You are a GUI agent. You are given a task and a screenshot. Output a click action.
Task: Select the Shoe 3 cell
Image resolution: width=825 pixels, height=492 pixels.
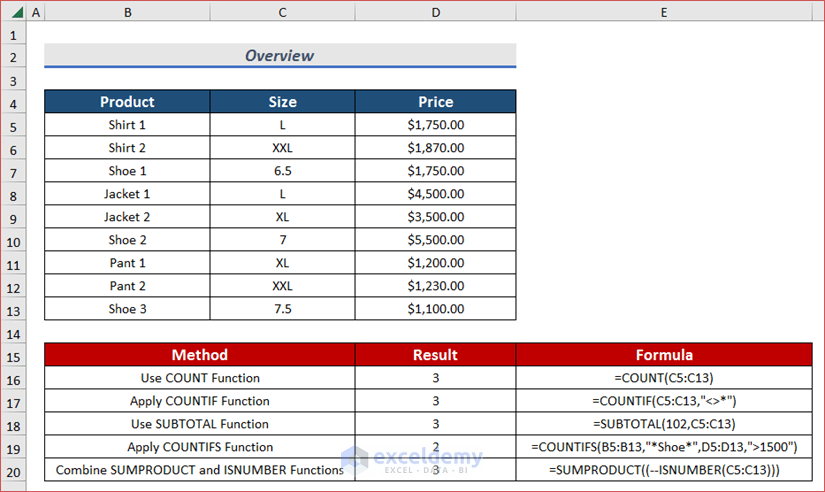[127, 309]
